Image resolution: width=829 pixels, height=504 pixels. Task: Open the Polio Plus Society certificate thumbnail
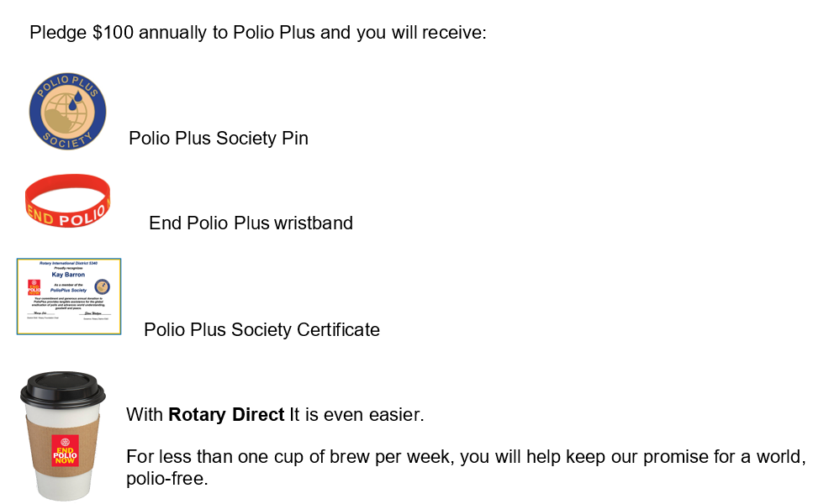(x=69, y=297)
